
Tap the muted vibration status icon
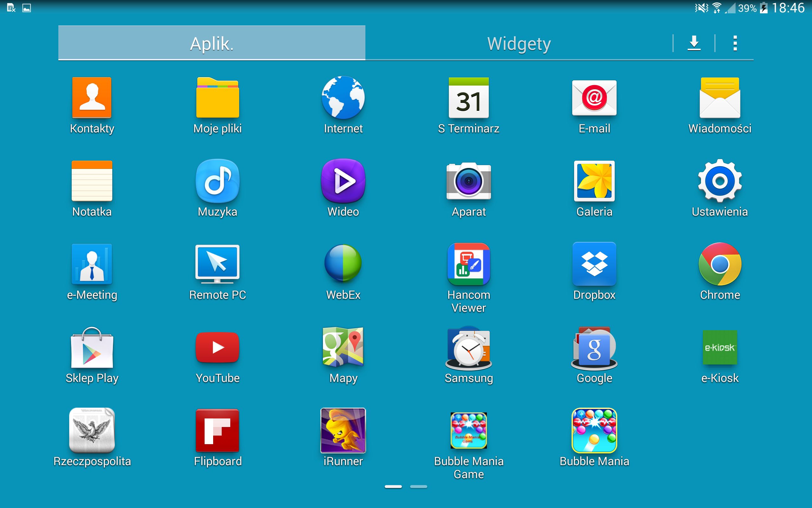pyautogui.click(x=701, y=8)
